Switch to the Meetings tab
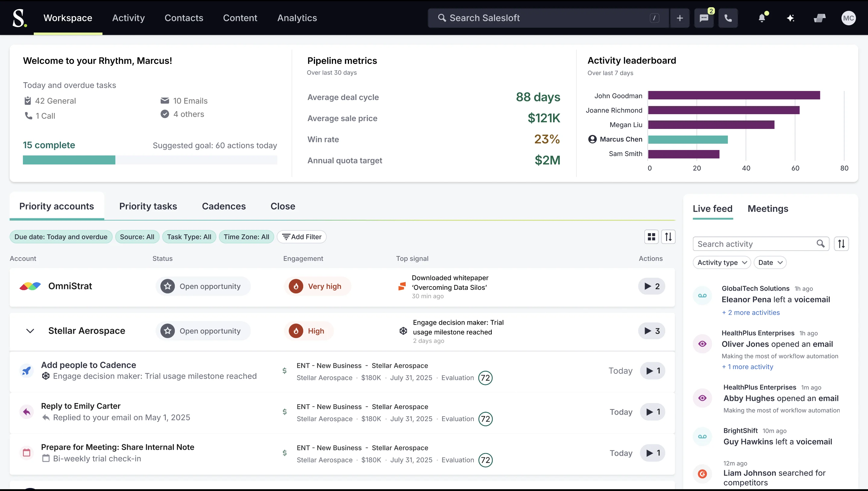 click(x=768, y=209)
